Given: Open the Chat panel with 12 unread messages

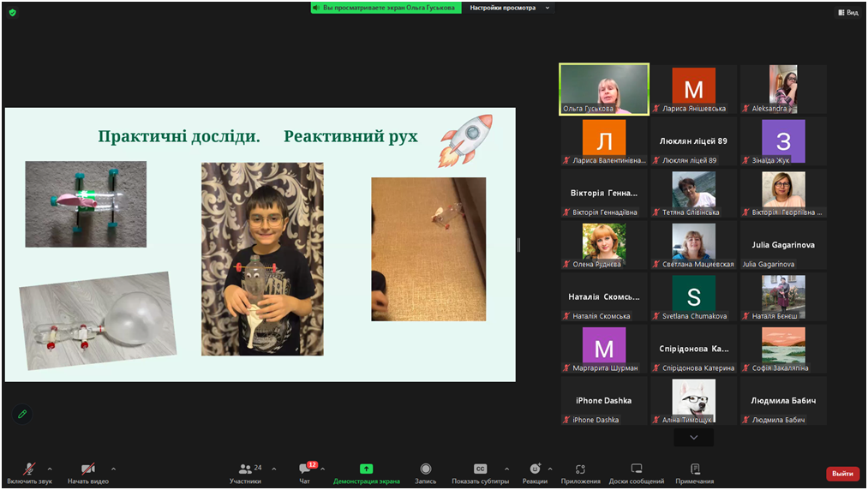Looking at the screenshot, I should (305, 469).
